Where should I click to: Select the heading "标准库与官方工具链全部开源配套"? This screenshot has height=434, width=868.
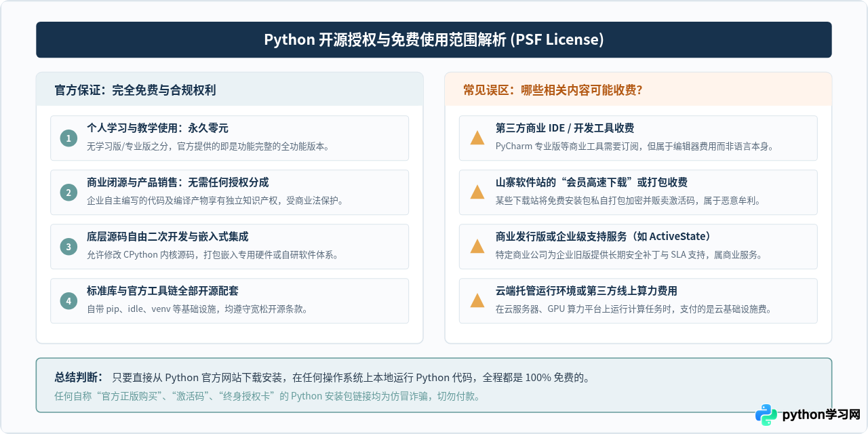163,291
